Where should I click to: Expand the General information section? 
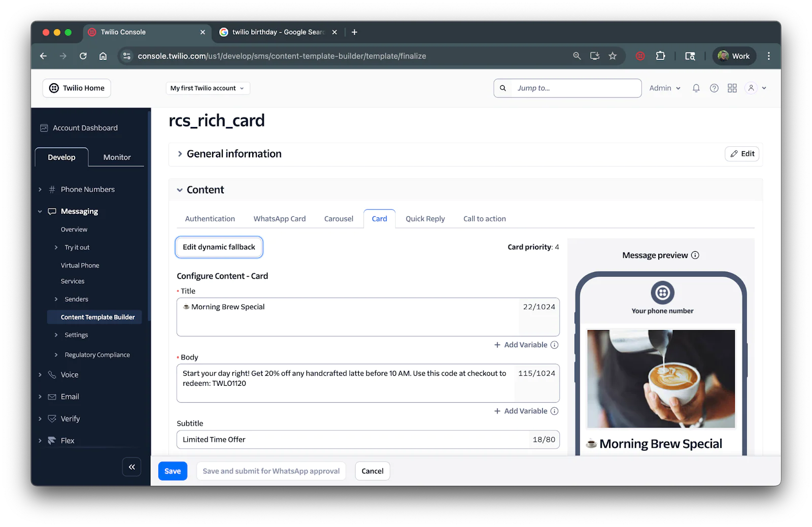[x=180, y=153]
